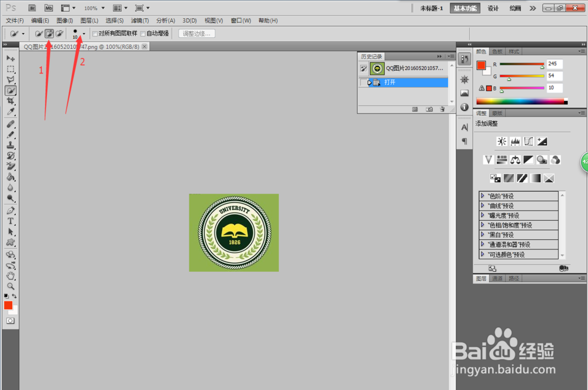Select the Spot Healing Brush tool
588x390 pixels.
pyautogui.click(x=11, y=124)
